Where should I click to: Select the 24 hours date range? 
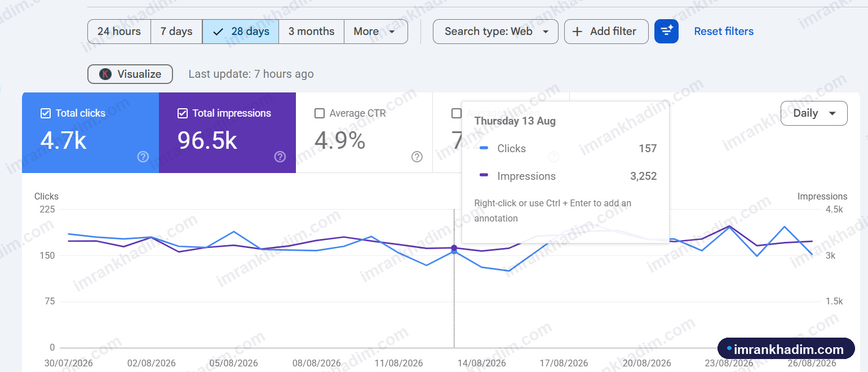coord(119,32)
